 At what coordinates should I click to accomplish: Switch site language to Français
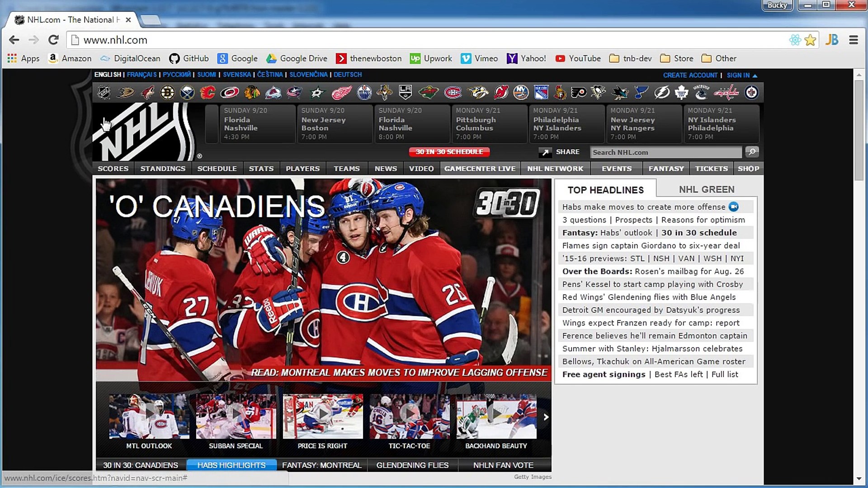coord(142,75)
